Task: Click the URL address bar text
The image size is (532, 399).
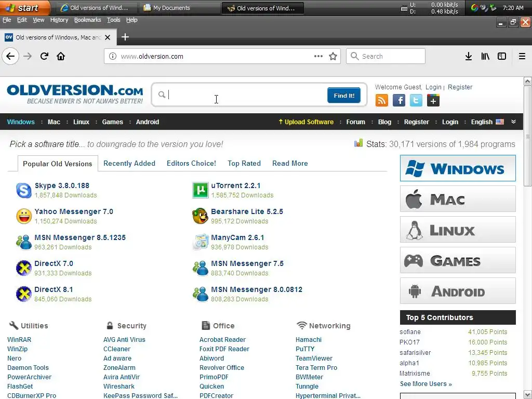Action: click(152, 56)
